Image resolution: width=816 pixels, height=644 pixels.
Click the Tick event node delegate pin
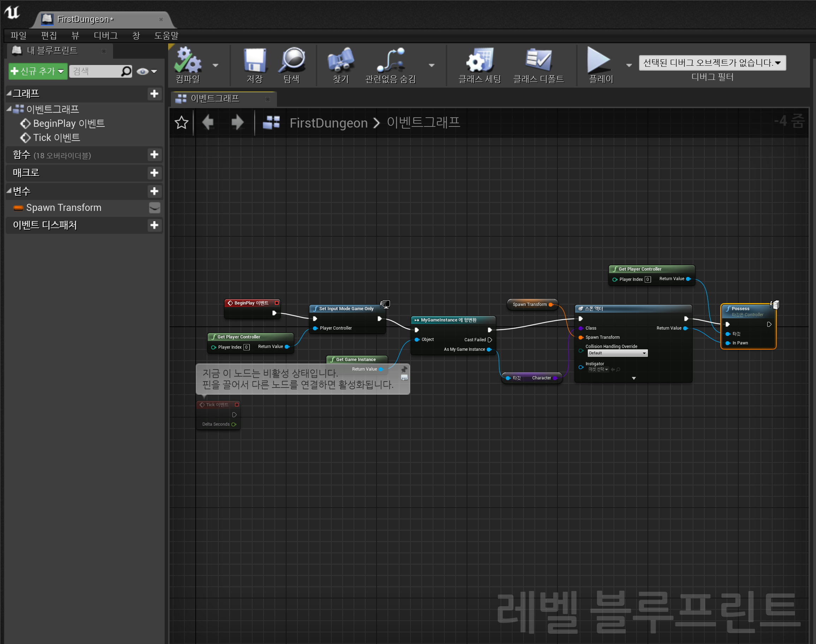pos(237,404)
